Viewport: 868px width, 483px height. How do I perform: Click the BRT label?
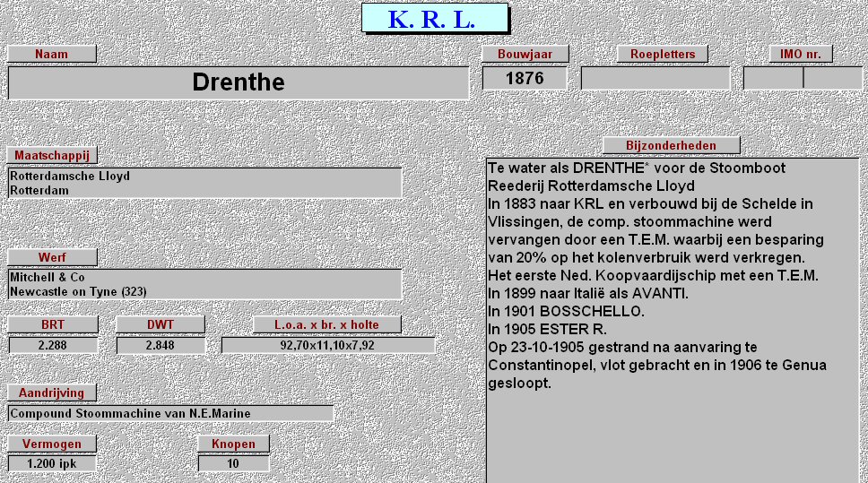point(53,324)
